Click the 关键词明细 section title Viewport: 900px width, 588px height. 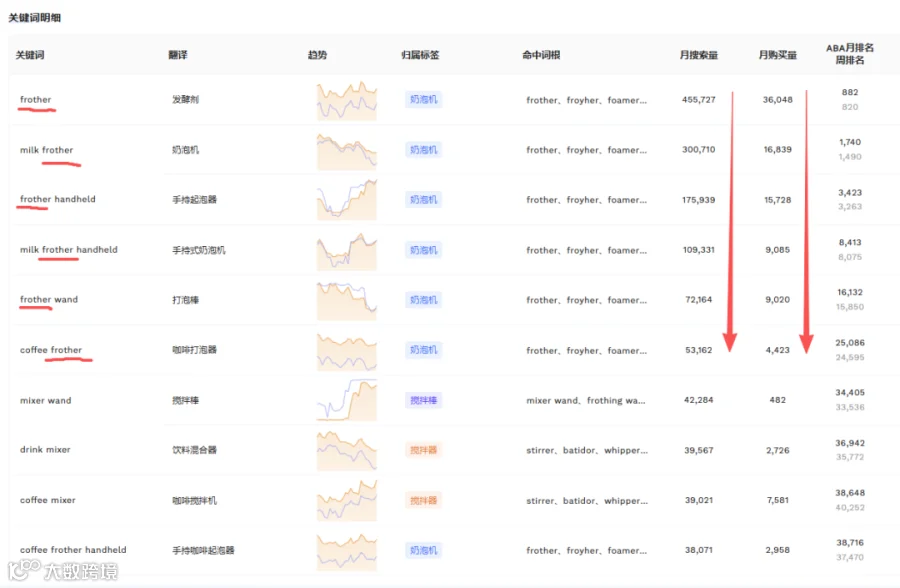click(34, 18)
